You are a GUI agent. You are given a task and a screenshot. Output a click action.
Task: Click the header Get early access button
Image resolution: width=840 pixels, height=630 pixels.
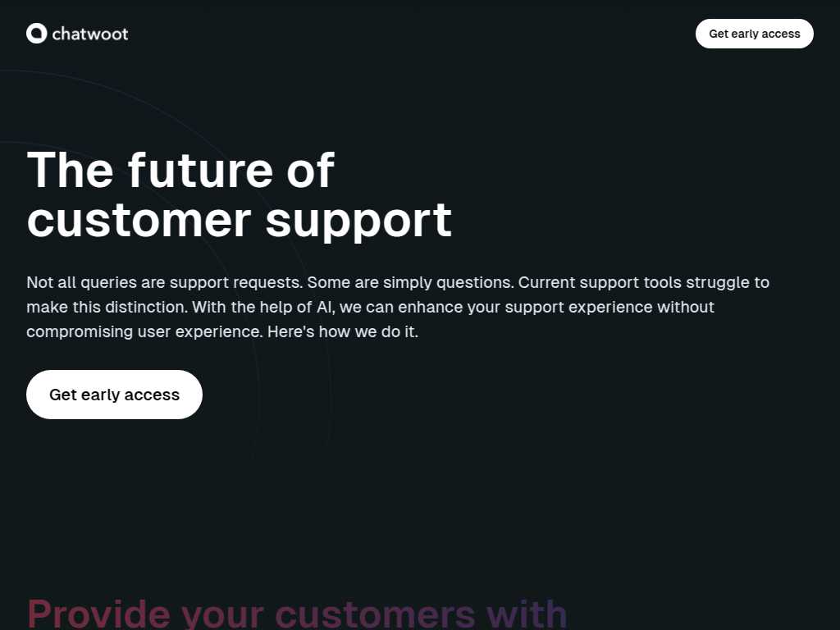point(755,34)
